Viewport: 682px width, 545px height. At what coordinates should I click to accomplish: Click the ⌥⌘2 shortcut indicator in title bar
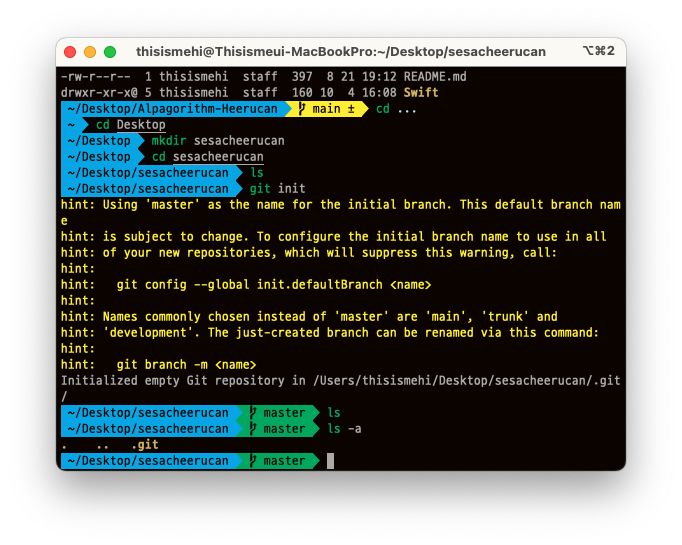tap(598, 51)
